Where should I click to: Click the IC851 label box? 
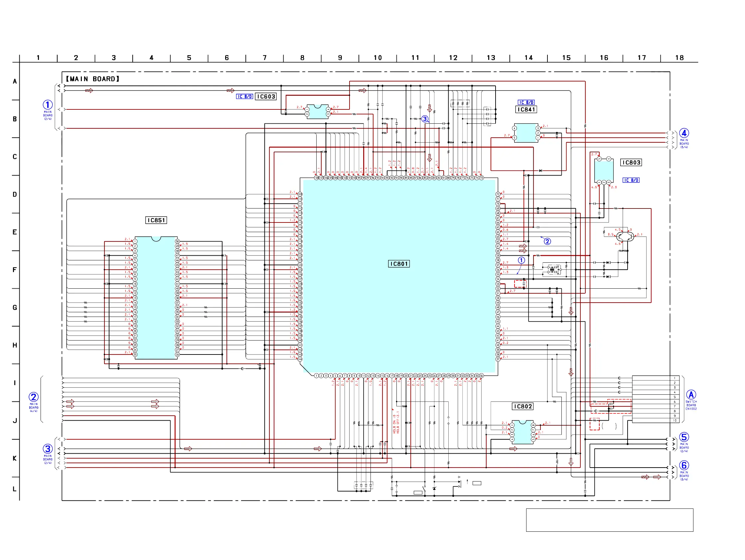pos(156,220)
